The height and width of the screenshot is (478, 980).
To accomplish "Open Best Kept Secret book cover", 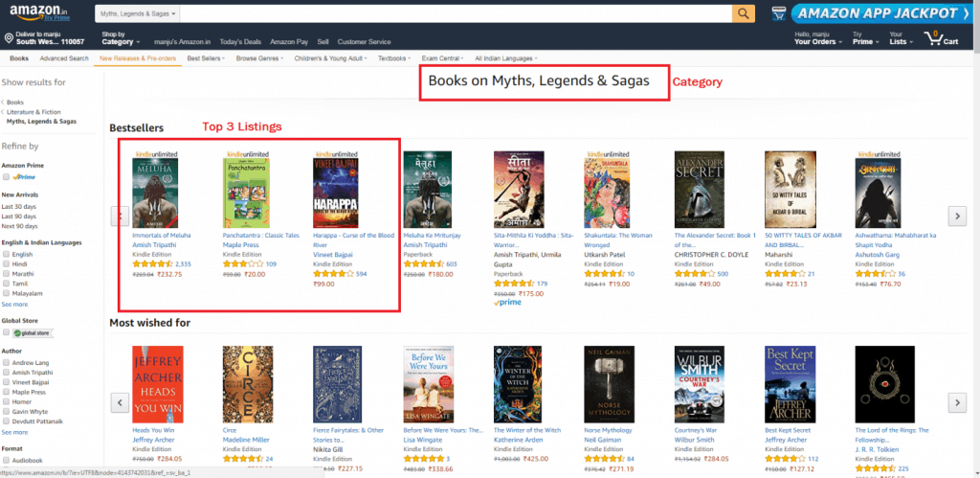I will [790, 384].
